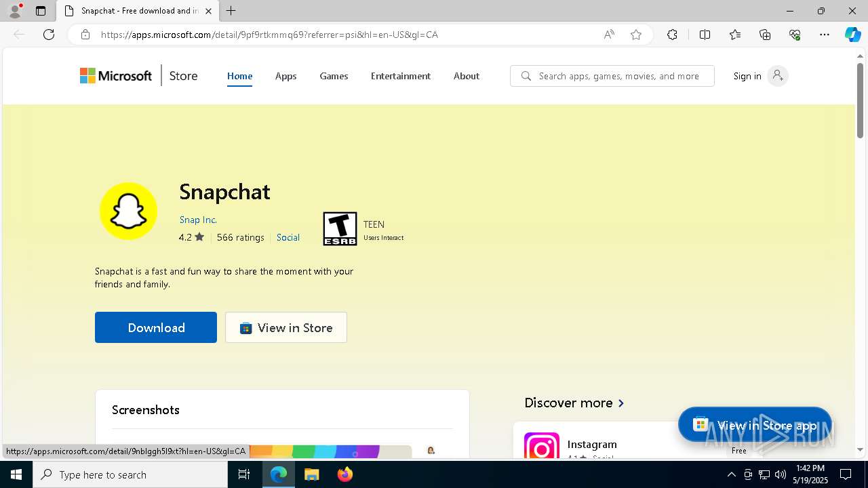The height and width of the screenshot is (488, 868).
Task: Click the volume tray icon
Action: 780,474
